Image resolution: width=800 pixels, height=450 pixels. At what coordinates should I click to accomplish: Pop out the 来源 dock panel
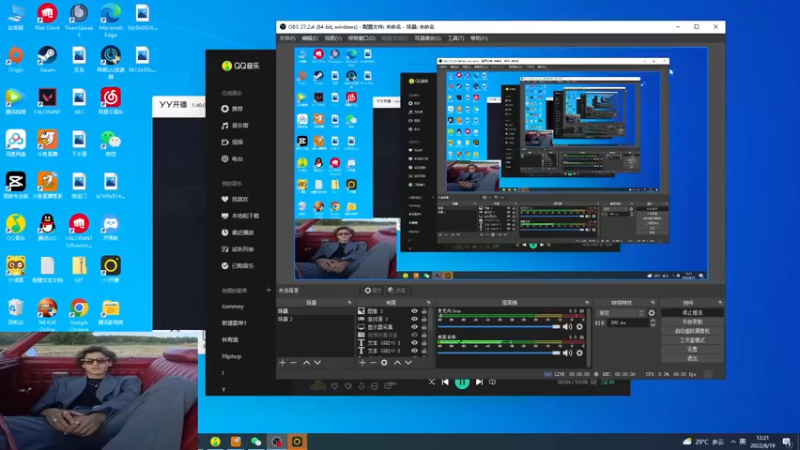click(x=429, y=303)
